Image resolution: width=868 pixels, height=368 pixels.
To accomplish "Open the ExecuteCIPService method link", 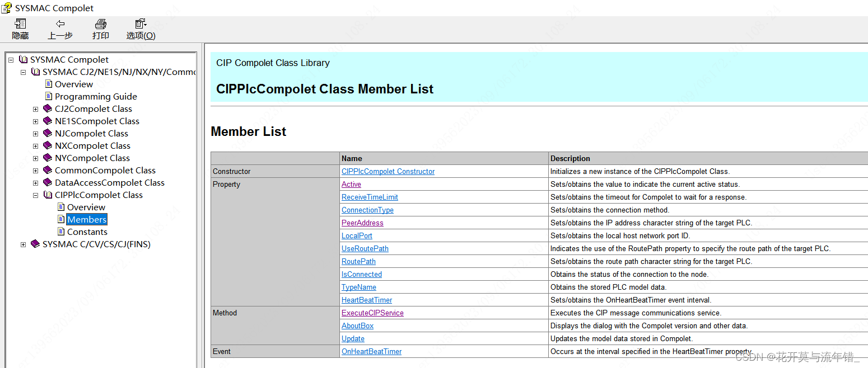I will tap(372, 313).
